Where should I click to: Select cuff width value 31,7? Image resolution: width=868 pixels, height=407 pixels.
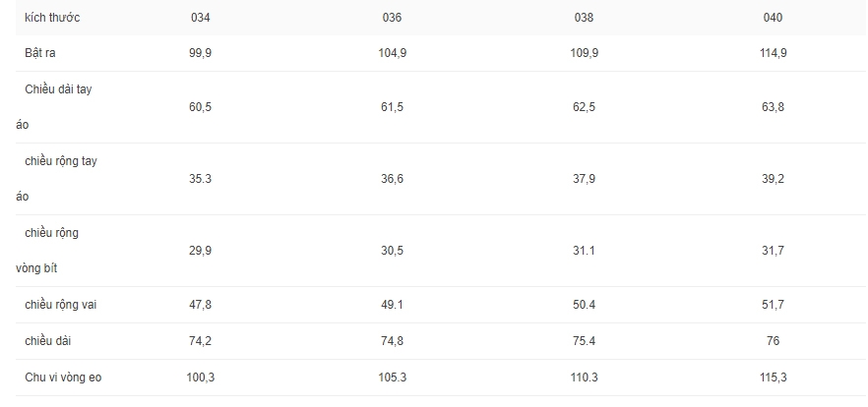pyautogui.click(x=773, y=251)
